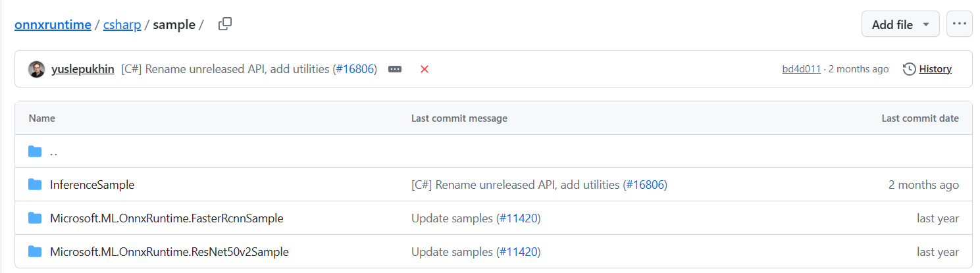Click the History clock icon
Viewport: 980px width, 273px height.
(909, 69)
